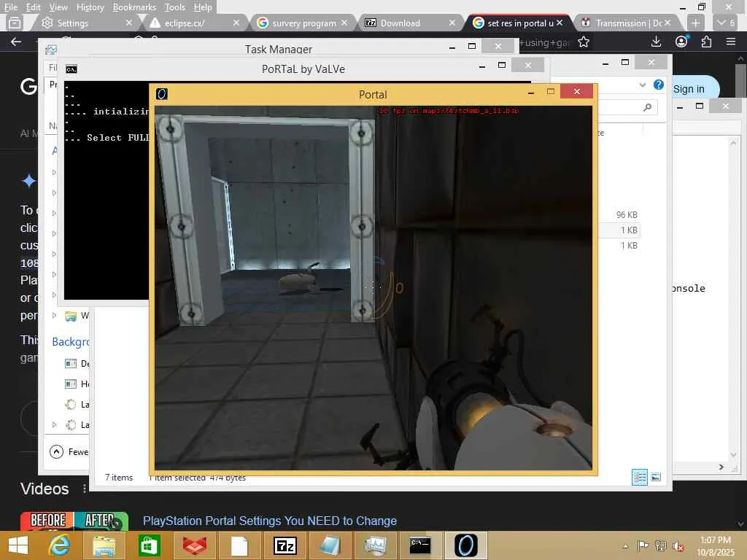Launch Internet Explorer from the taskbar

point(60,545)
